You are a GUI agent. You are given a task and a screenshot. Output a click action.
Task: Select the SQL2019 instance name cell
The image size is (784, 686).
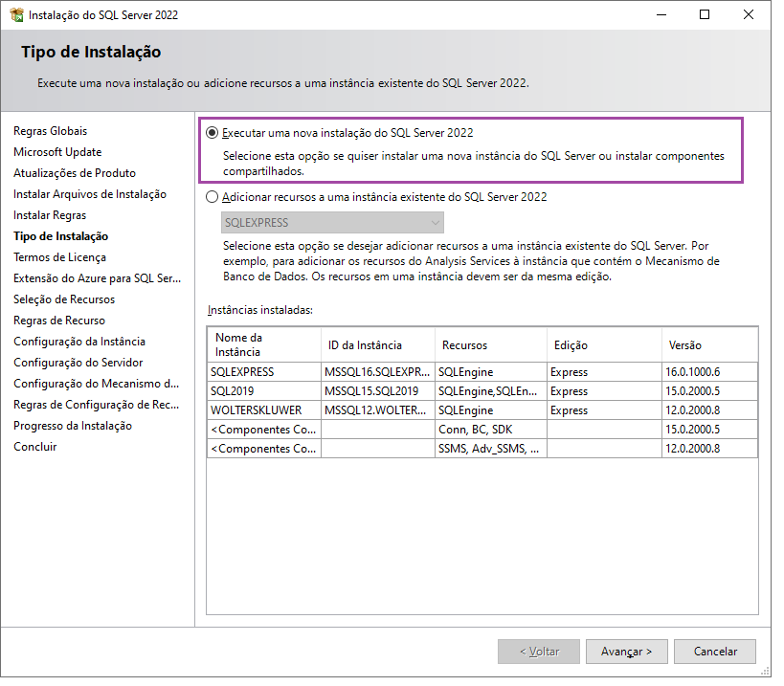point(264,391)
